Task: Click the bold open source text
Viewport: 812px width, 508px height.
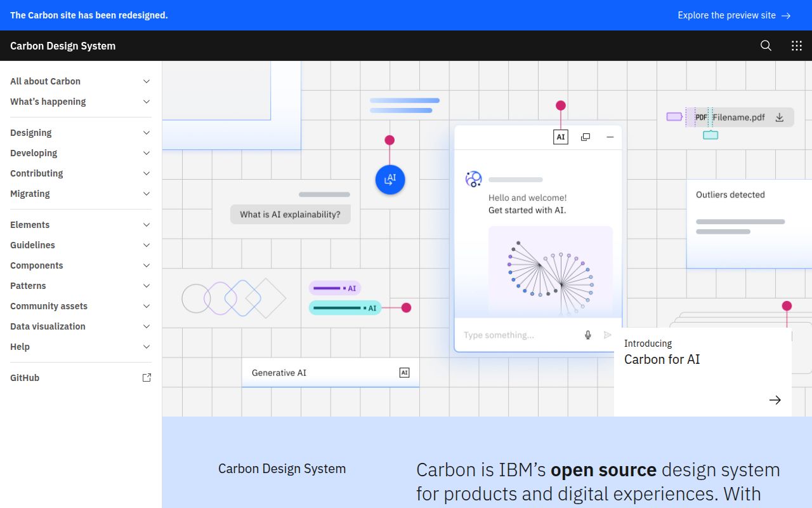Action: pos(603,470)
